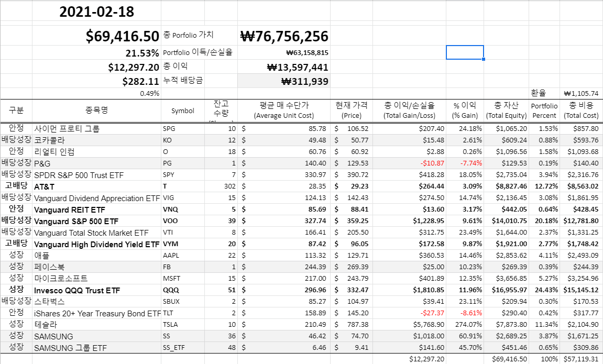This screenshot has width=603, height=364.
Task: Click Vanguard High Dividend Yield ETF name
Action: (x=96, y=244)
